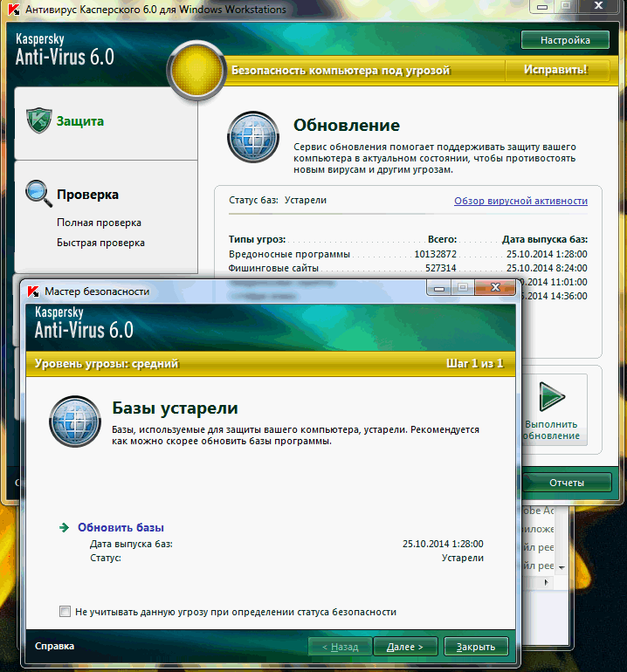Click Kaspersky logo in Мастер безопасности title bar
This screenshot has width=627, height=672.
(x=33, y=291)
